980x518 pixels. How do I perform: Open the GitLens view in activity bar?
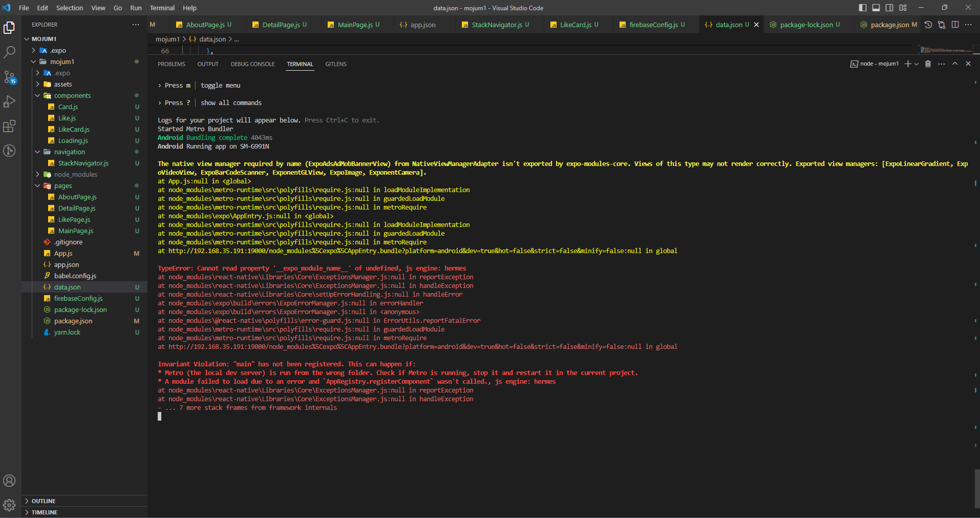point(9,151)
